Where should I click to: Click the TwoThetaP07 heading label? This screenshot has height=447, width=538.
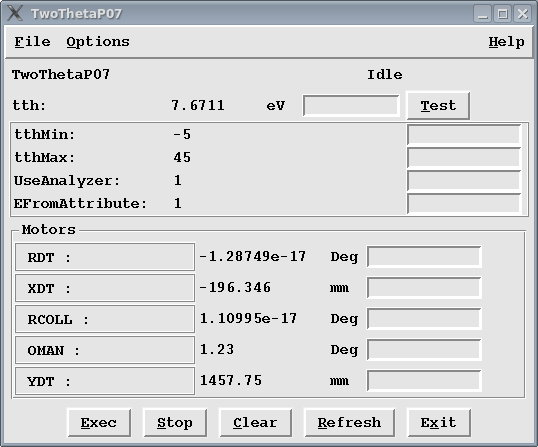click(61, 74)
